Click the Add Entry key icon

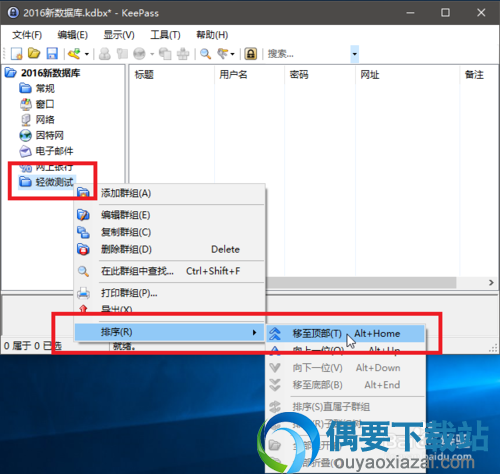coord(74,54)
